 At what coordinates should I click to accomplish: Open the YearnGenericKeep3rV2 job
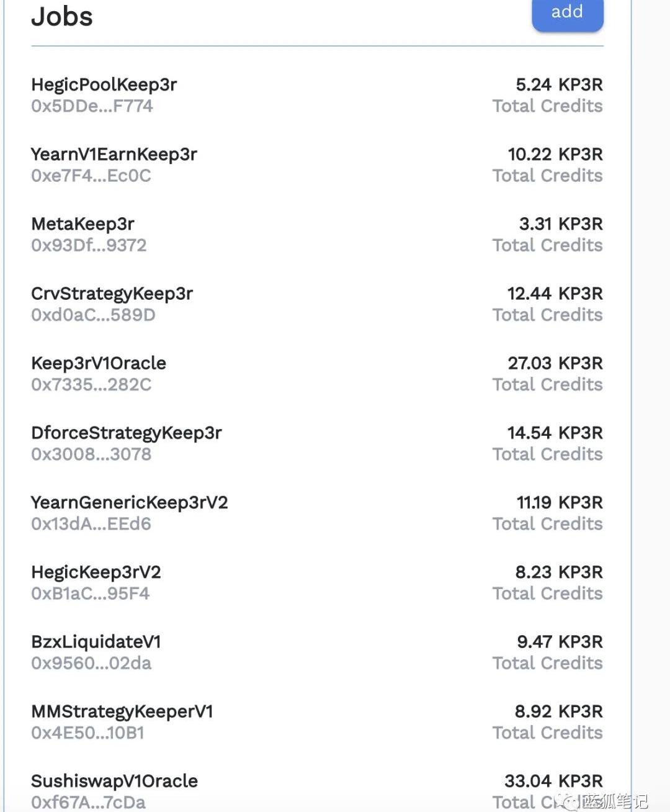(129, 502)
